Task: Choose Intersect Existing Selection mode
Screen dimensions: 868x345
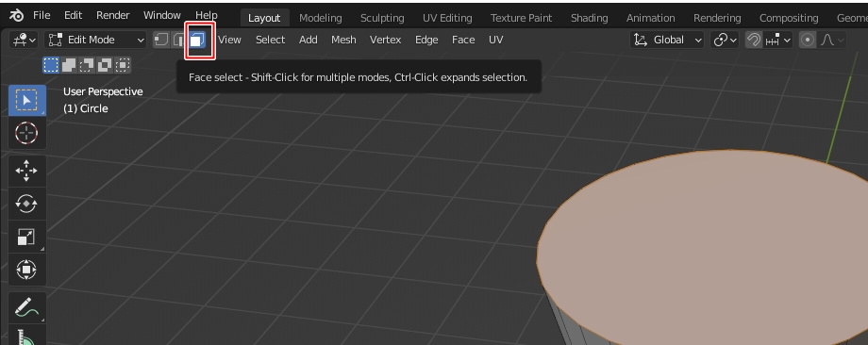Action: [123, 65]
